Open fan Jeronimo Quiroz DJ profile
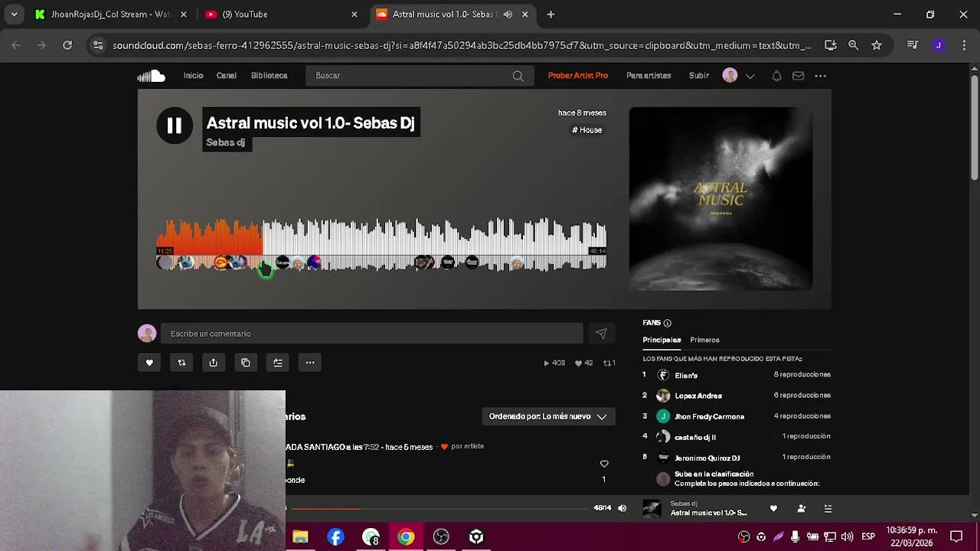Screen dimensions: 980x551 pos(707,458)
